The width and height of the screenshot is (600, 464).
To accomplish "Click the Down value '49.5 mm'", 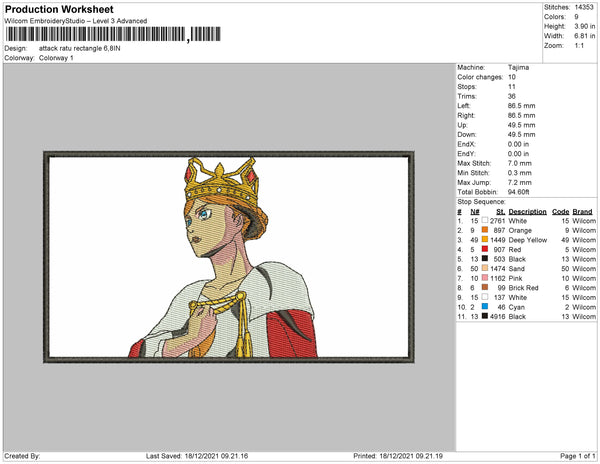I will pos(522,134).
